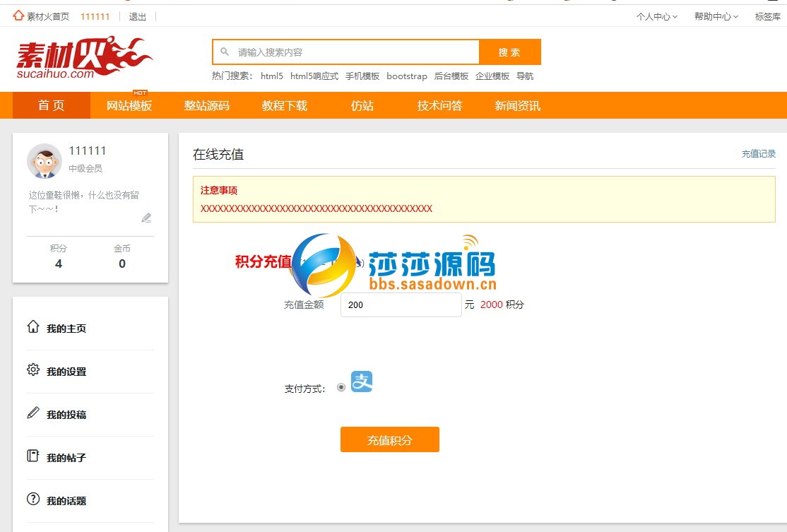Image resolution: width=787 pixels, height=532 pixels.
Task: Edit the signature with the pencil icon
Action: coord(146,218)
